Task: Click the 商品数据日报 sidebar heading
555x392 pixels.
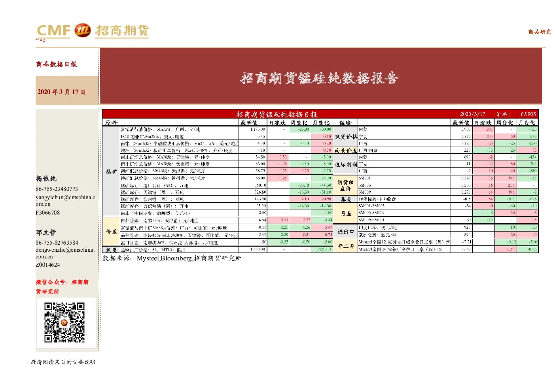Action: click(x=57, y=64)
